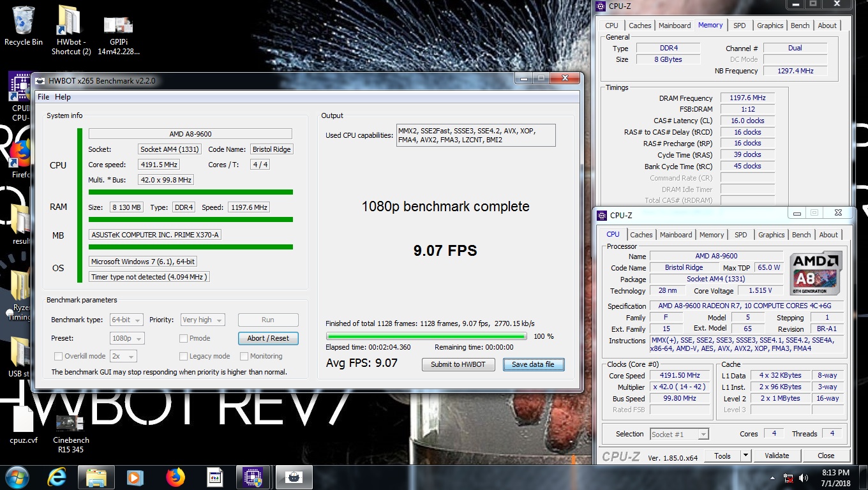
Task: Click the AMD A8-9600 field in HWBOT
Action: pyautogui.click(x=190, y=134)
